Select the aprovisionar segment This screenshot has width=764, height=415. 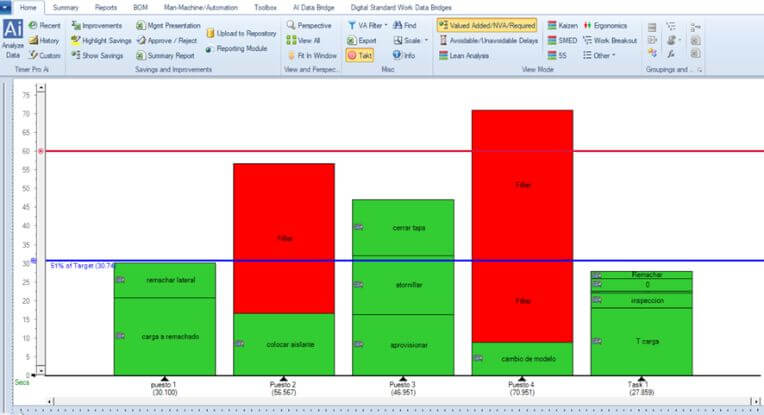pos(403,345)
